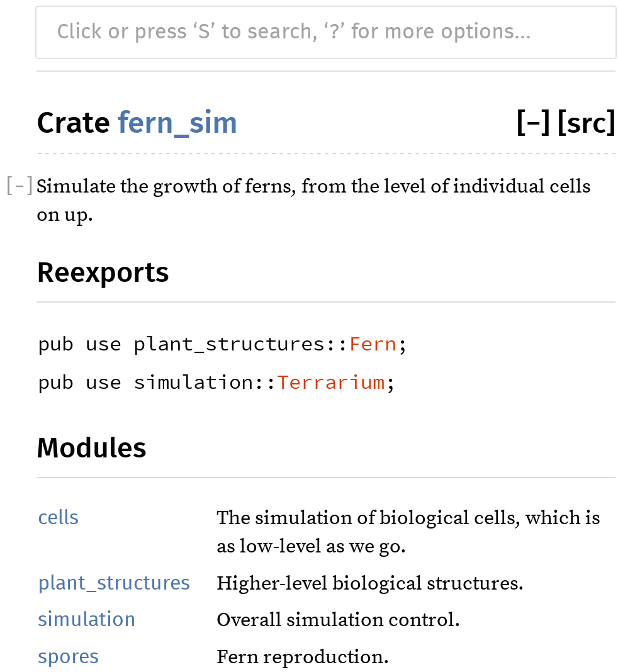The height and width of the screenshot is (672, 618).
Task: Click the Reexports section heading
Action: coord(103,272)
